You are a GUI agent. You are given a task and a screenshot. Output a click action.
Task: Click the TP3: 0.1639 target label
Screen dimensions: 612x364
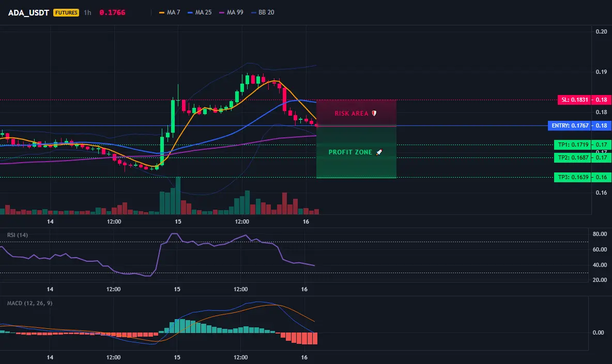pos(573,177)
